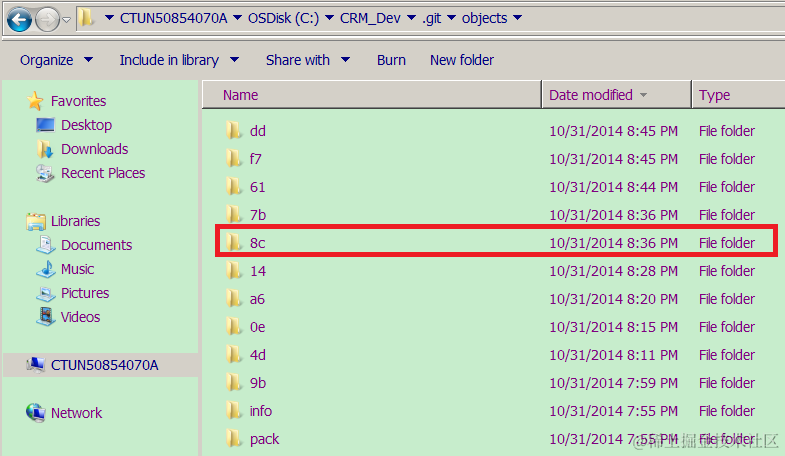Open the Music library
Viewport: 785px width, 456px height.
[x=78, y=269]
